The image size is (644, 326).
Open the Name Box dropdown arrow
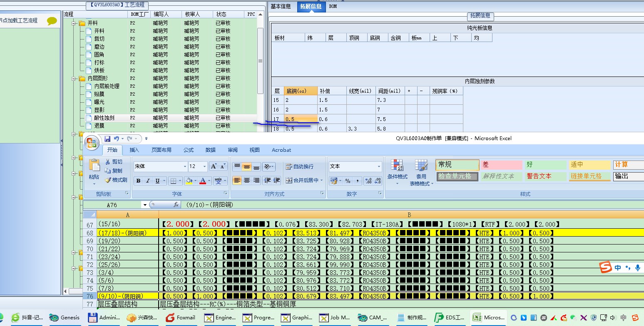[x=145, y=205]
